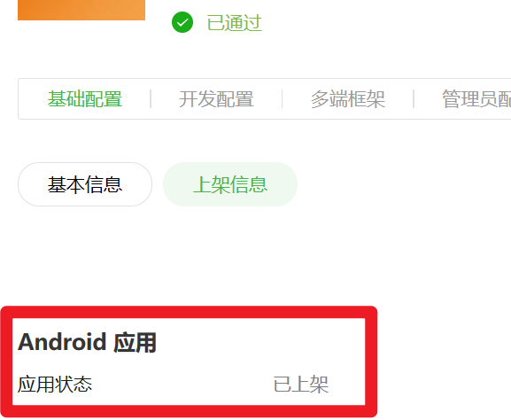The height and width of the screenshot is (420, 511).
Task: Click the green checkmark approval icon
Action: [x=182, y=22]
